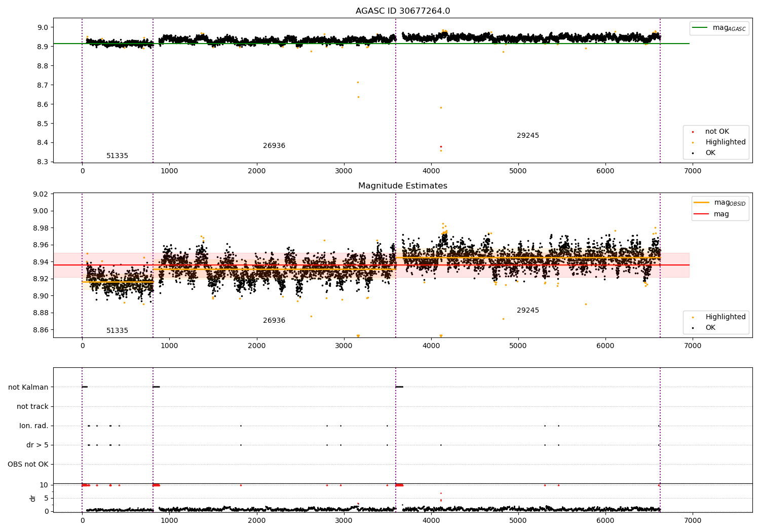Screen dimensions: 760x532
Task: Click the 'Highlighted' entry in top legend
Action: point(726,142)
